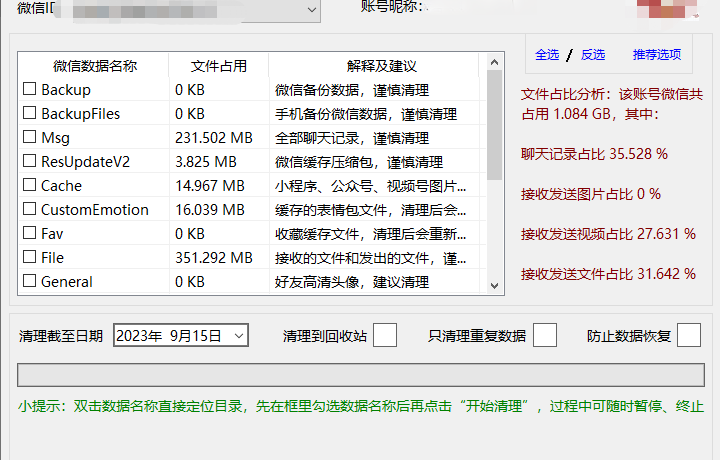Select the CustomEmotion checkbox
This screenshot has width=720, height=460.
(29, 208)
